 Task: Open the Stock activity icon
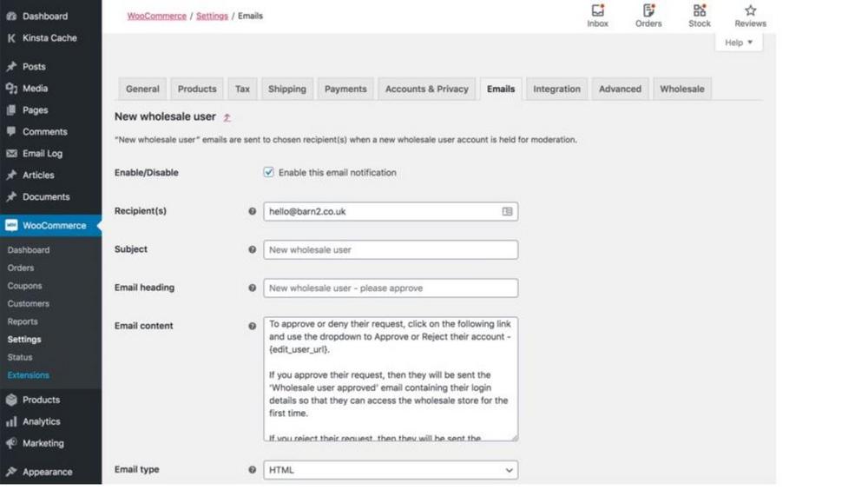pos(700,11)
